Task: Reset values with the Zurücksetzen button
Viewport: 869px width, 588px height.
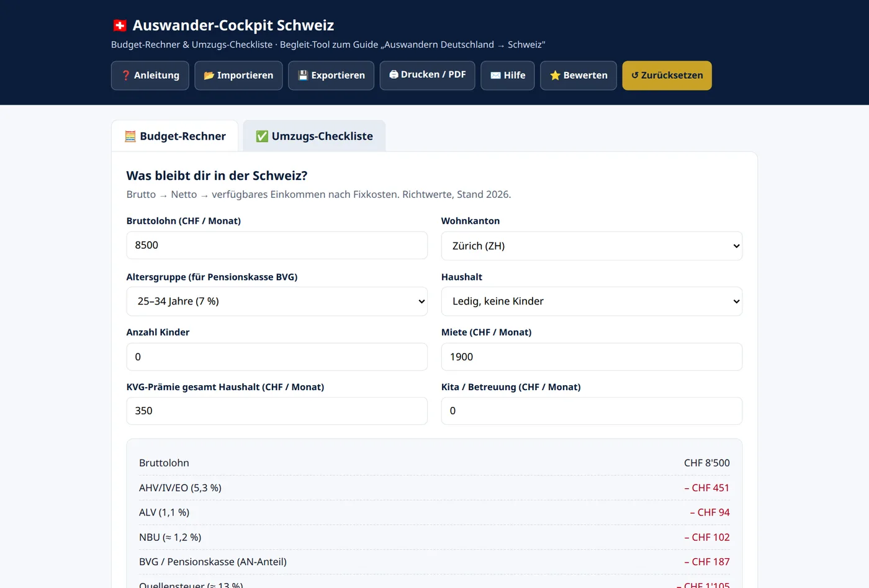Action: [667, 76]
